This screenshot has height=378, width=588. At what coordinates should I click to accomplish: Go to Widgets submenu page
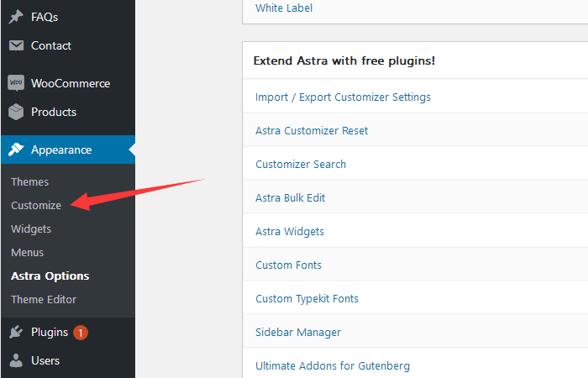point(31,228)
